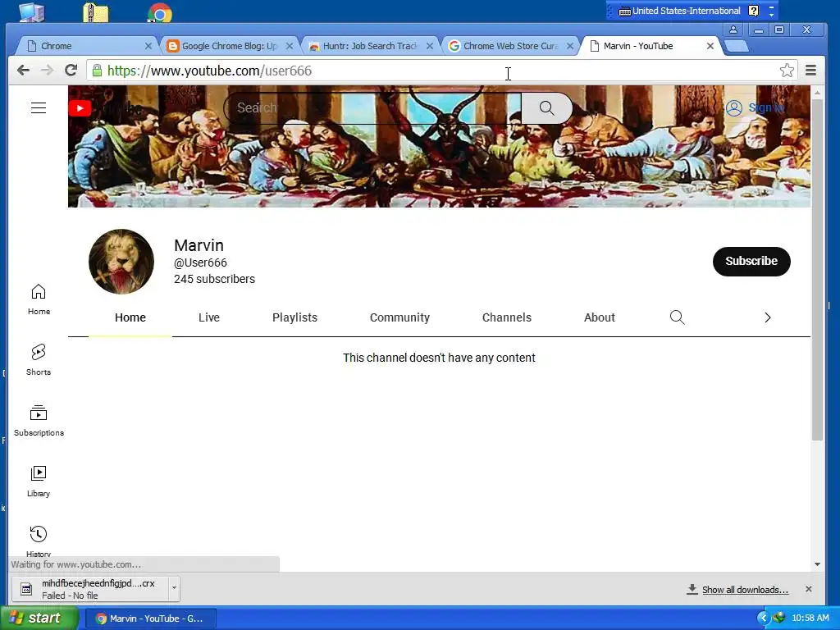Click Marvin - YouTube taskbar button
840x630 pixels.
click(150, 619)
